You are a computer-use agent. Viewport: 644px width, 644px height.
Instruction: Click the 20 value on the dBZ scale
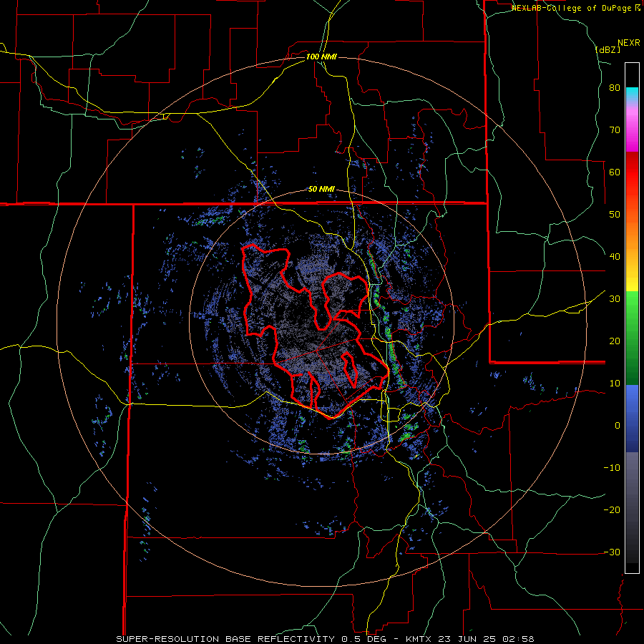coord(615,341)
